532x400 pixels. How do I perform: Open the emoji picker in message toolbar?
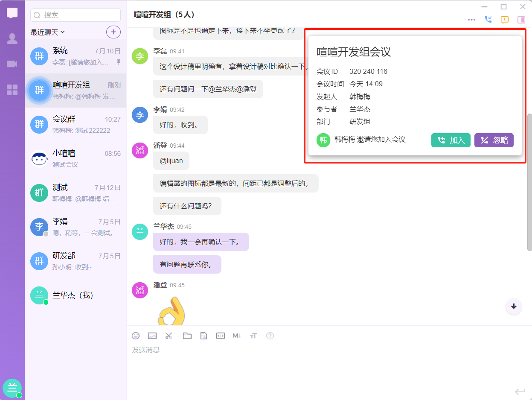(136, 336)
